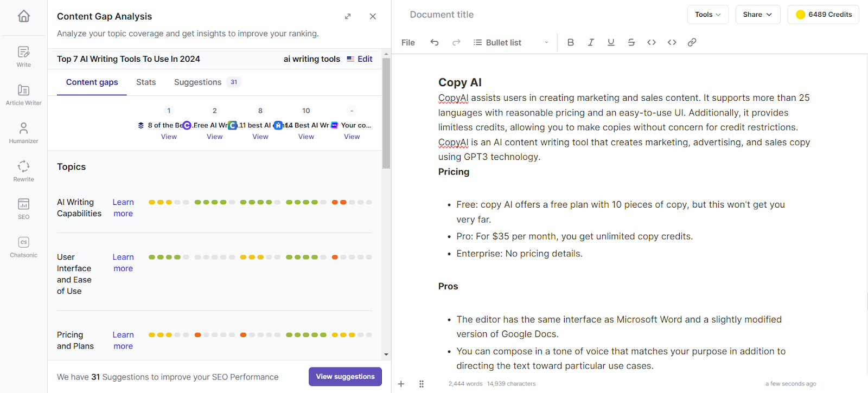Image resolution: width=868 pixels, height=393 pixels.
Task: Insert a link using link icon
Action: [x=692, y=42]
